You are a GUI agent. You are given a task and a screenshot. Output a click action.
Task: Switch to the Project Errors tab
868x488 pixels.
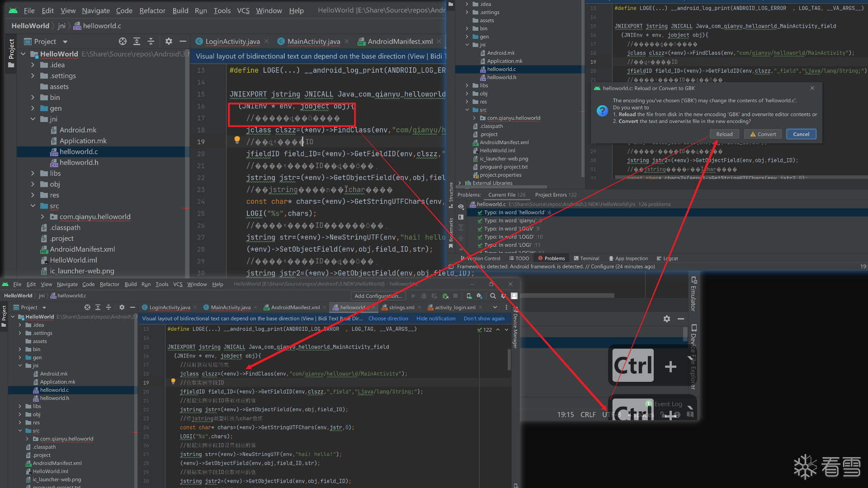[556, 195]
